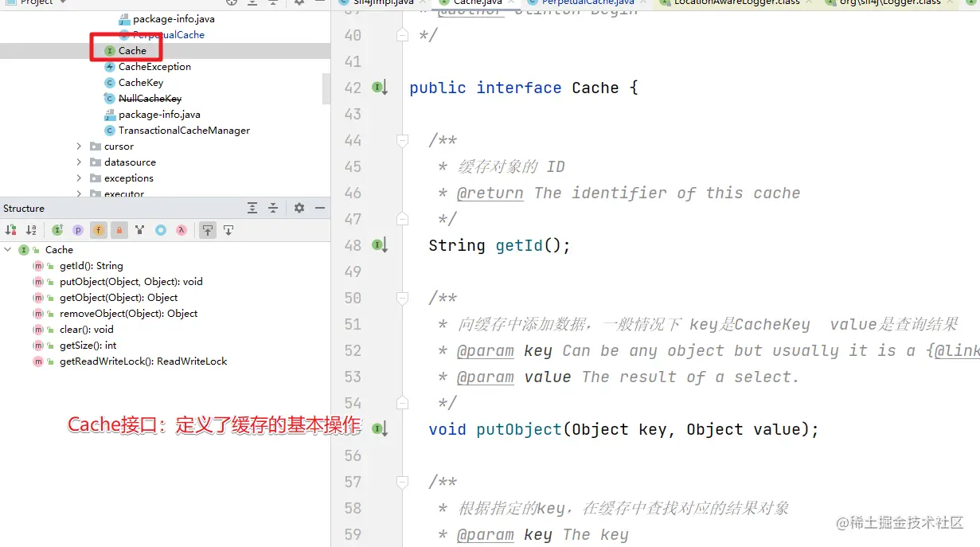Viewport: 980px width, 547px height.
Task: Click the exception icon beside CacheException
Action: [x=110, y=67]
